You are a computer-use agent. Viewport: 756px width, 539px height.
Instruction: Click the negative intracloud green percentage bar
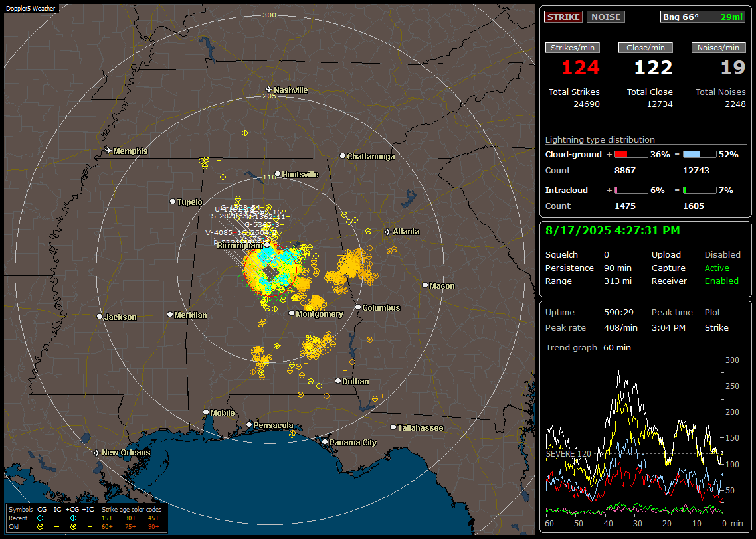[x=700, y=191]
